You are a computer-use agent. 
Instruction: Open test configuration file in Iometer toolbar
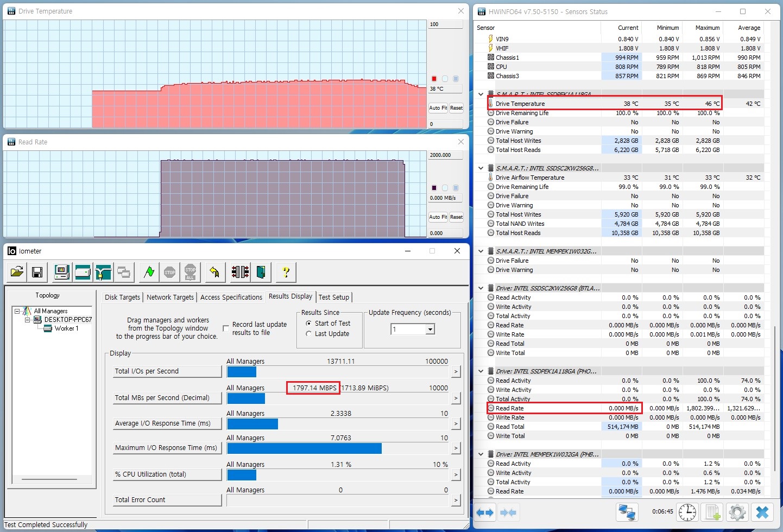coord(17,272)
